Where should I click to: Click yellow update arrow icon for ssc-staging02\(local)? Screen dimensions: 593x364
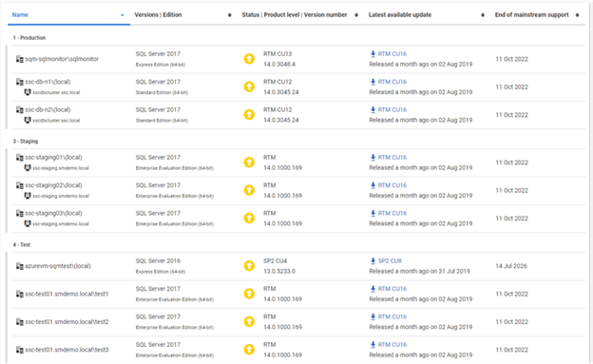click(x=249, y=190)
